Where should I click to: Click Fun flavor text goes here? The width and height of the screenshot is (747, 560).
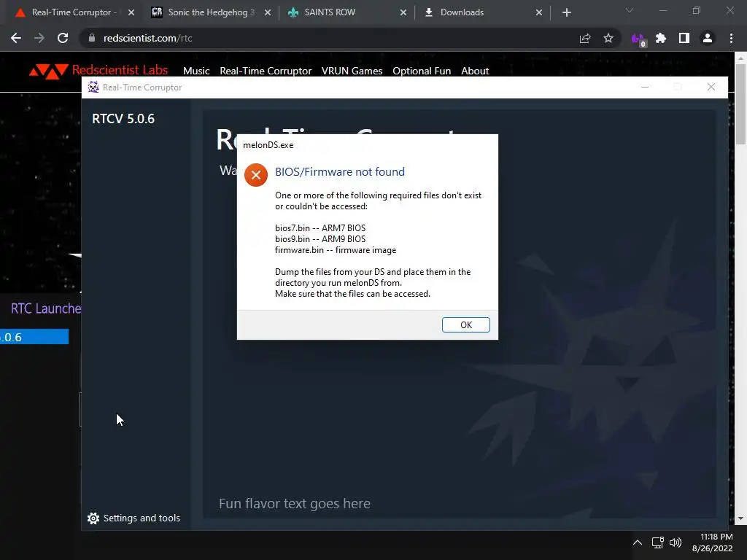[295, 503]
